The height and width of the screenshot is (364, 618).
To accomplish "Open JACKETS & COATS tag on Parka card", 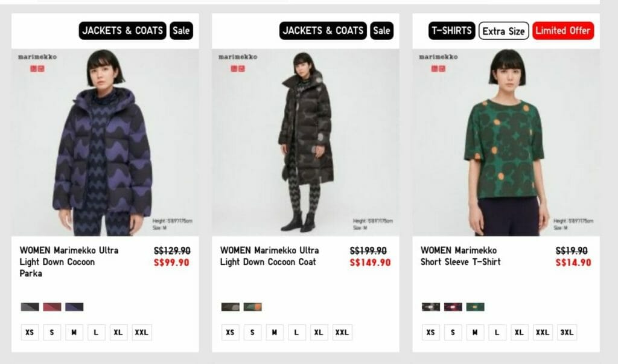I will (x=123, y=31).
